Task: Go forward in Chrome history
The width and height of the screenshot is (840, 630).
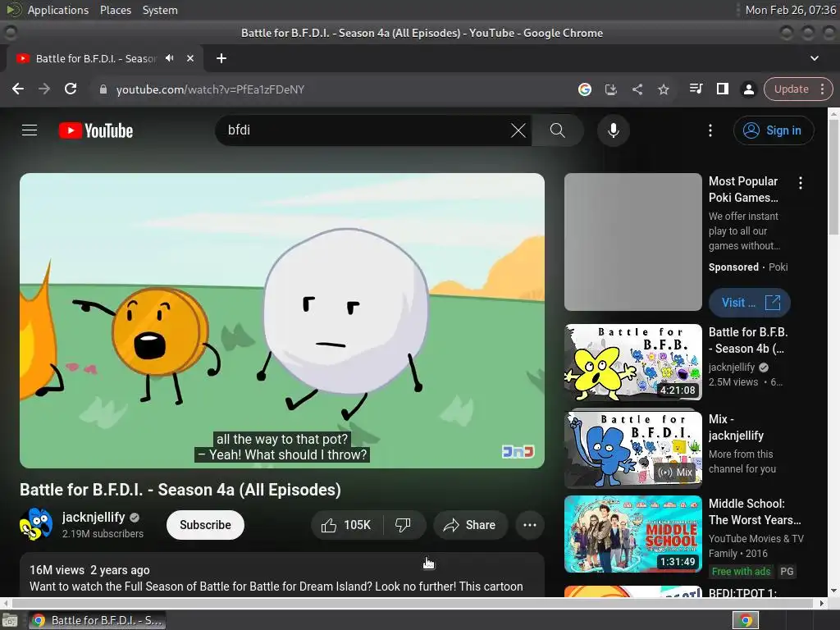Action: [x=44, y=89]
